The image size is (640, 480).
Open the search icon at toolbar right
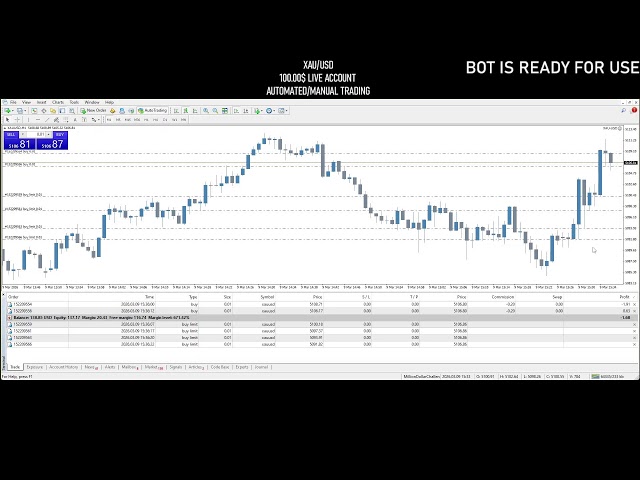pos(623,110)
